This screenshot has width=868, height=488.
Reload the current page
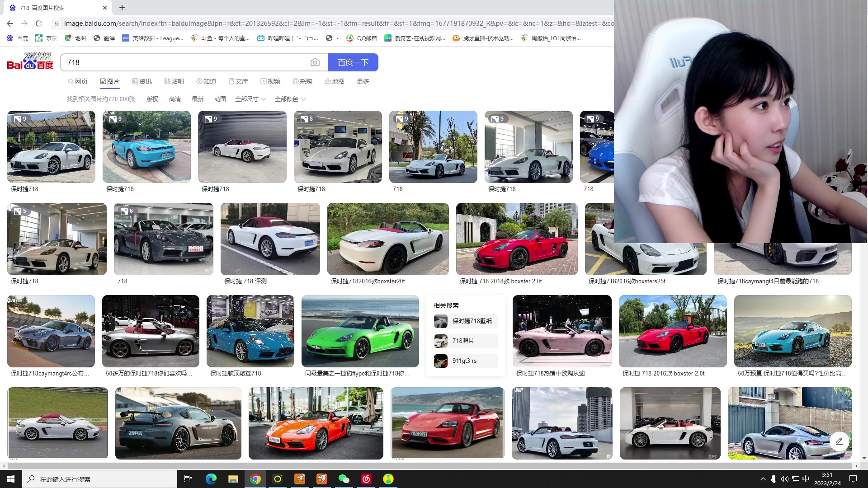(39, 23)
